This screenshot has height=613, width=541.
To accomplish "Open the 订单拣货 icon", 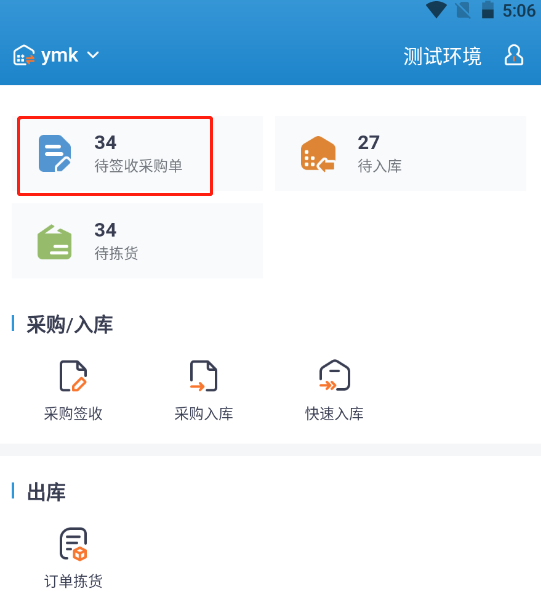I will click(73, 544).
